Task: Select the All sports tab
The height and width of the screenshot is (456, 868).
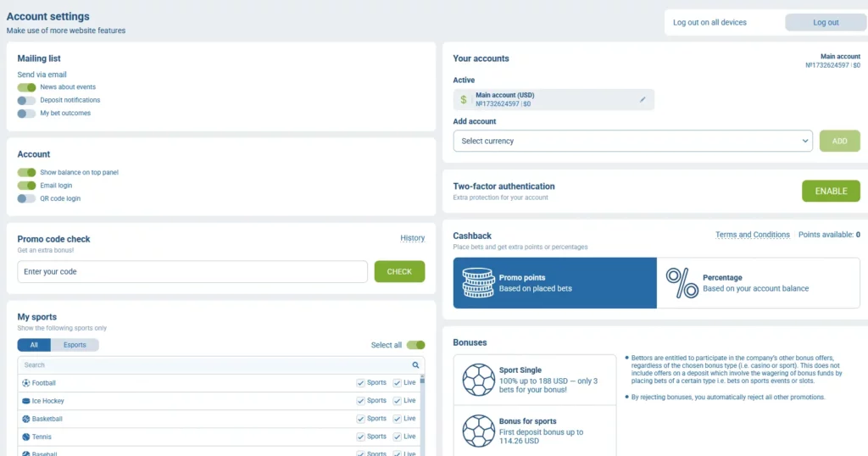Action: click(34, 345)
